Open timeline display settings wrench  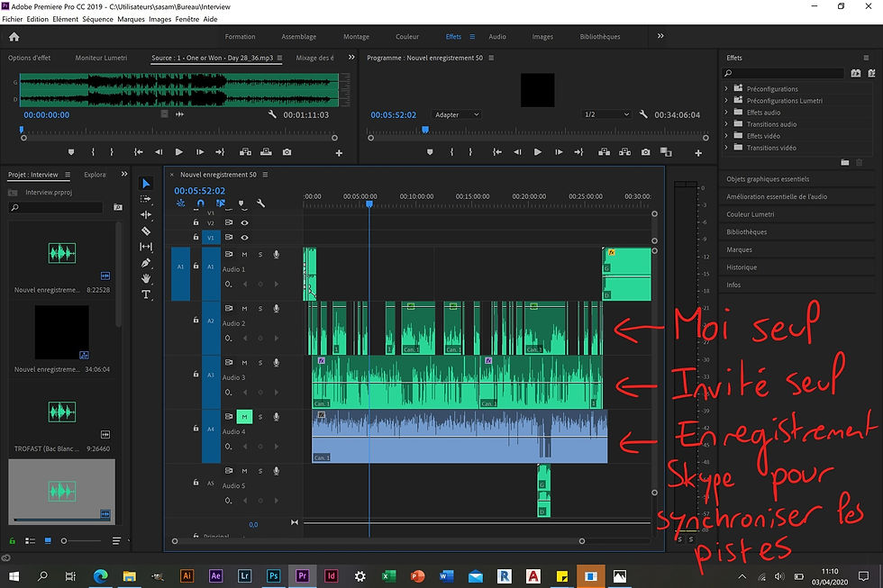[x=260, y=204]
